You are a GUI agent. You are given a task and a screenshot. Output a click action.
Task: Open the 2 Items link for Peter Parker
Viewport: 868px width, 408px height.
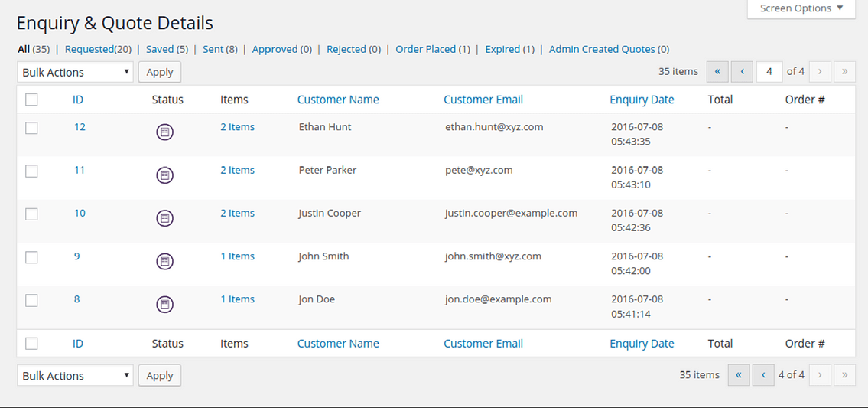point(237,170)
